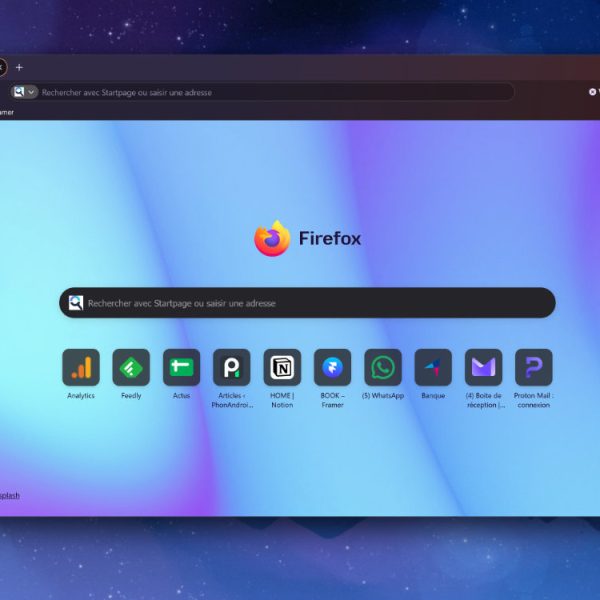Click the Feedly label text
This screenshot has width=600, height=600.
pyautogui.click(x=131, y=396)
